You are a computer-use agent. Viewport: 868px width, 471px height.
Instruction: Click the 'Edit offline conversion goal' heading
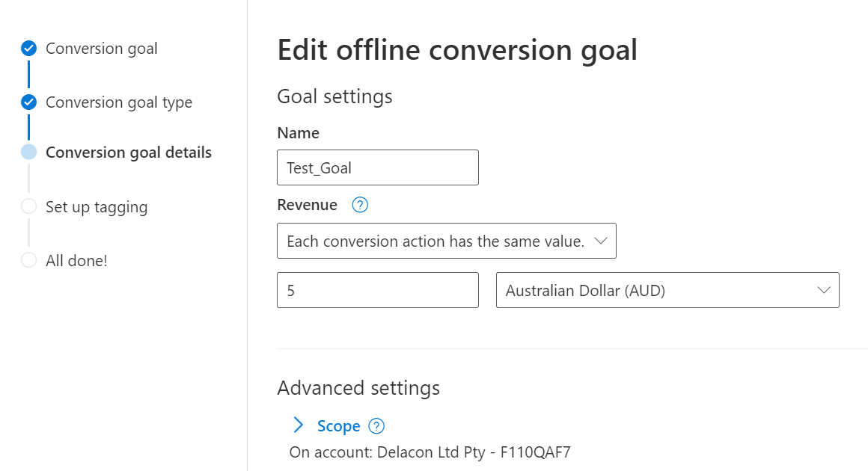click(457, 50)
